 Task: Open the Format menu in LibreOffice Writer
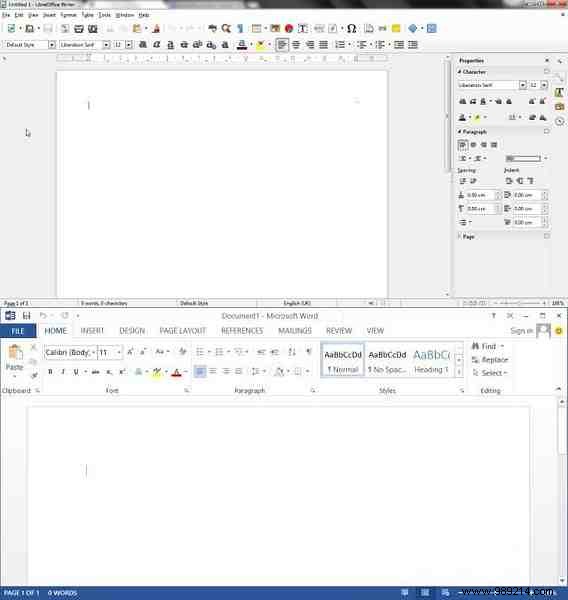pos(69,15)
